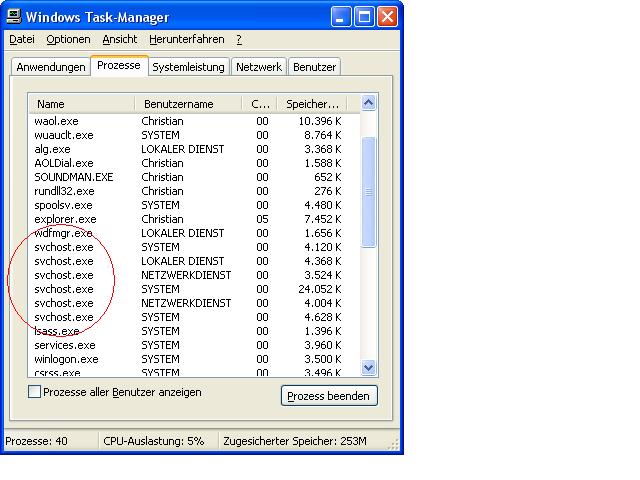Select the alg.exe process

(x=194, y=149)
